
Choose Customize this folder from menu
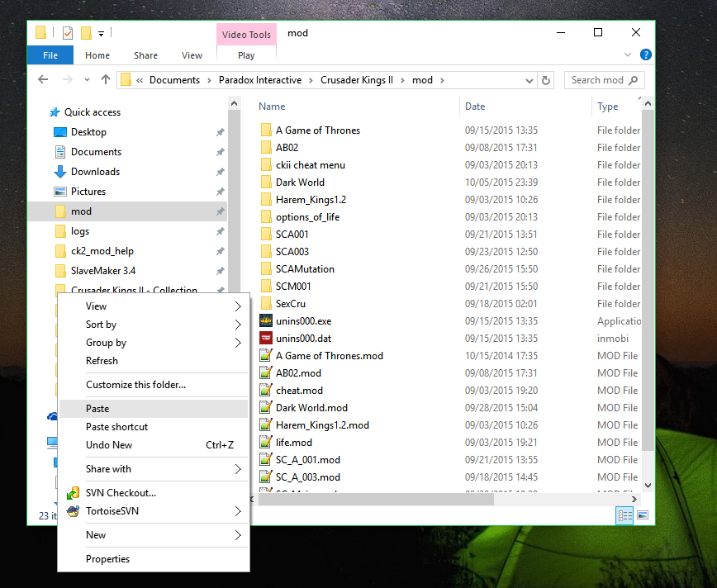coord(154,385)
